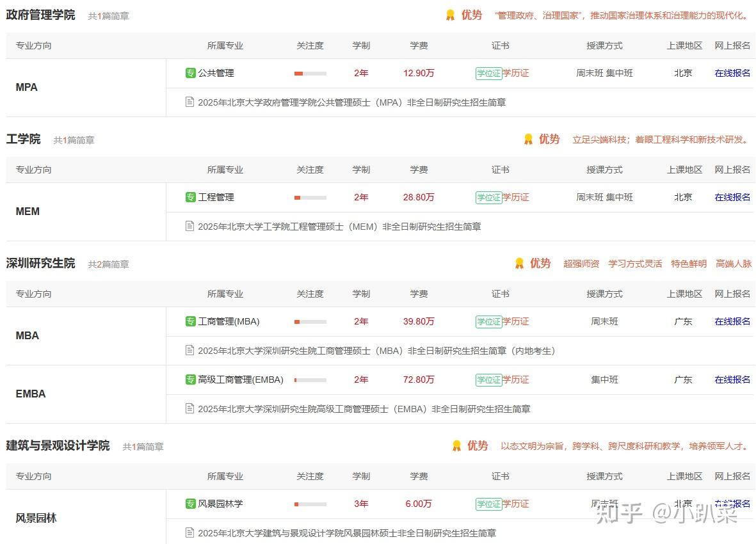
Task: Open 在线报名 for 高级工商管理(EMBA)
Action: point(732,380)
